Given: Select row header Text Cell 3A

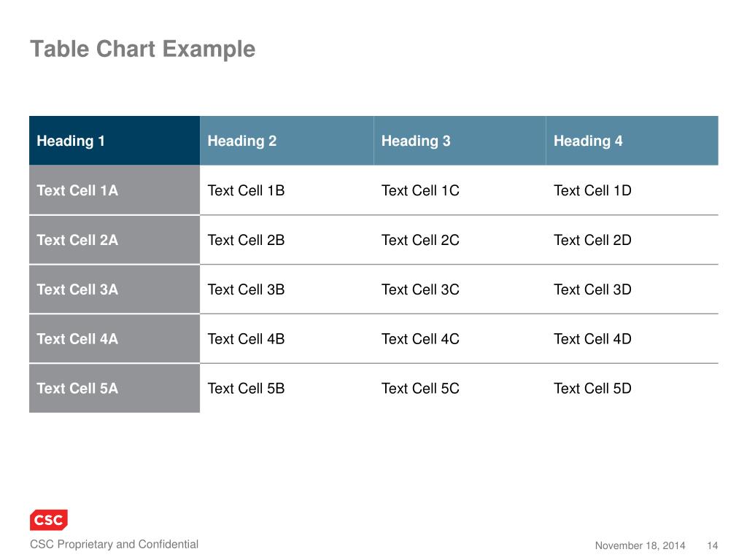Looking at the screenshot, I should 115,289.
